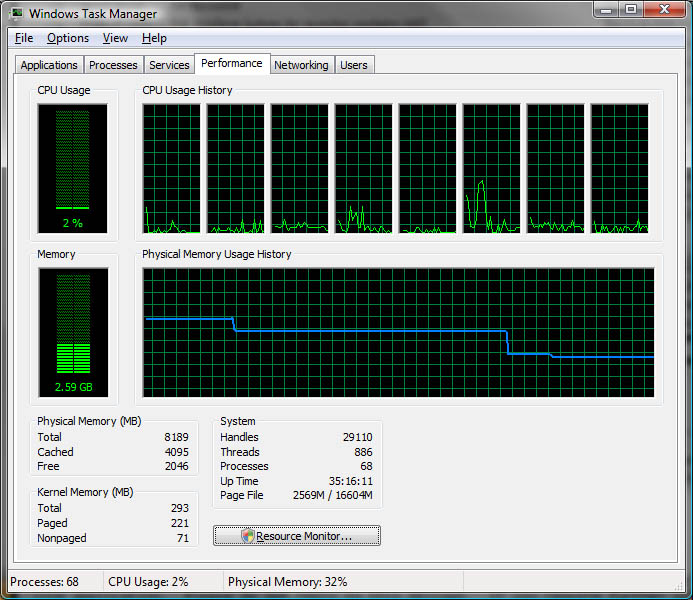Screen dimensions: 693x600
Task: Switch to the Services tab
Action: [169, 65]
